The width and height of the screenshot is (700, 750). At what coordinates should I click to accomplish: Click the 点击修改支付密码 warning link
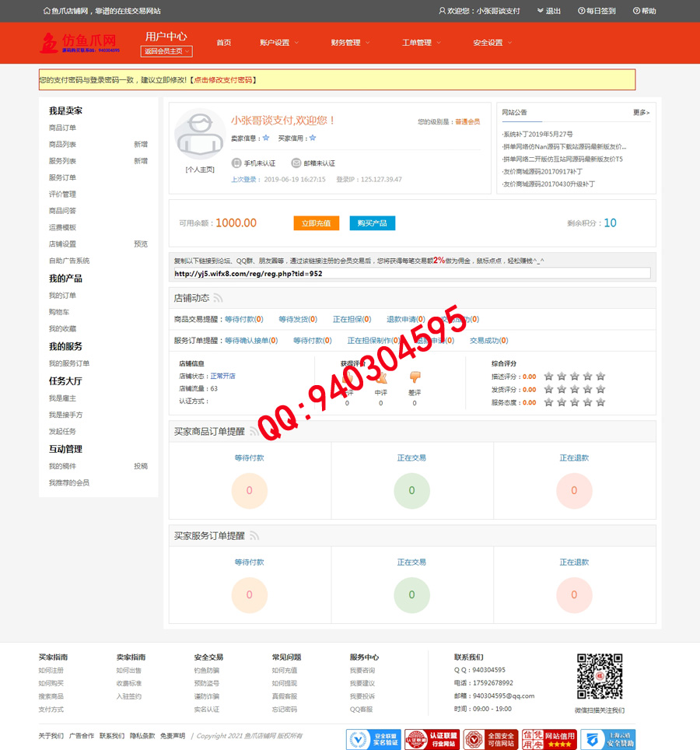[x=223, y=80]
